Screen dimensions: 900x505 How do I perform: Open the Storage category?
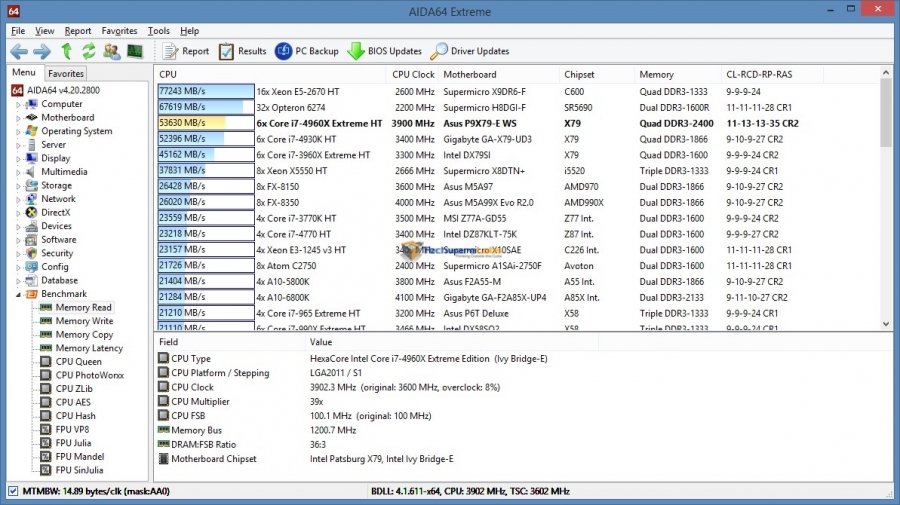coord(56,185)
